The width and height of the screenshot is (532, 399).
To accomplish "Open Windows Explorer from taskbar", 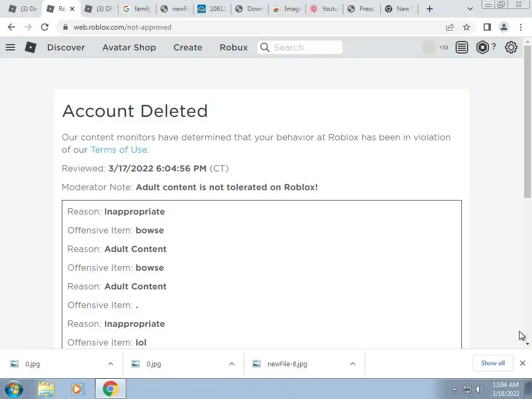I will (x=46, y=389).
